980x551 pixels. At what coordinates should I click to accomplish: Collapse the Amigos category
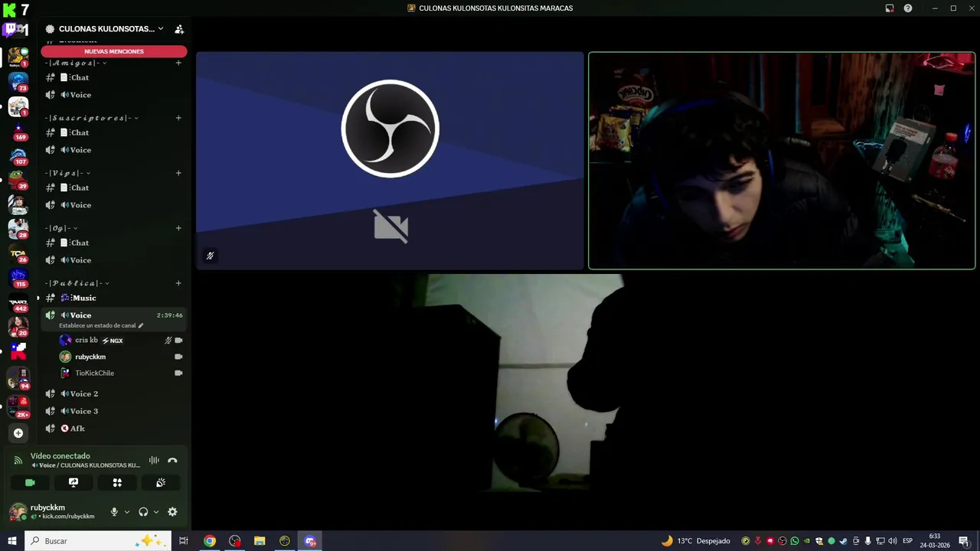[75, 63]
